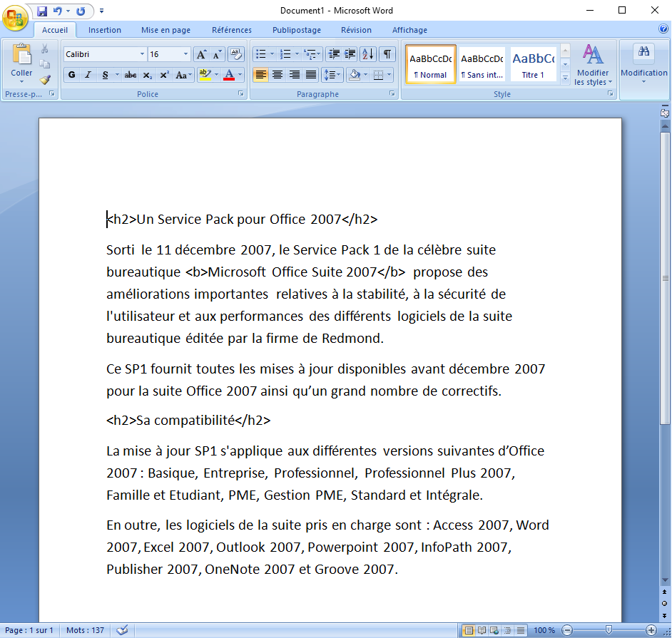Open the Mise en page tab

point(166,30)
